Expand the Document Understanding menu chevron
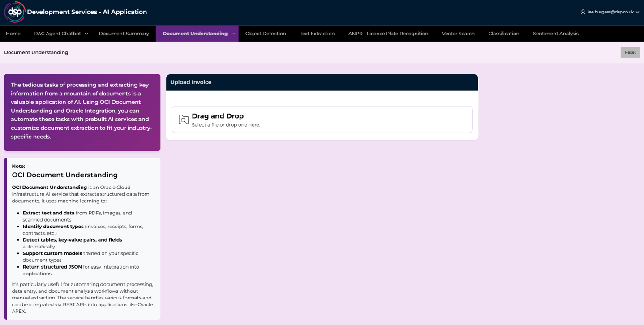The height and width of the screenshot is (325, 644). click(x=233, y=34)
